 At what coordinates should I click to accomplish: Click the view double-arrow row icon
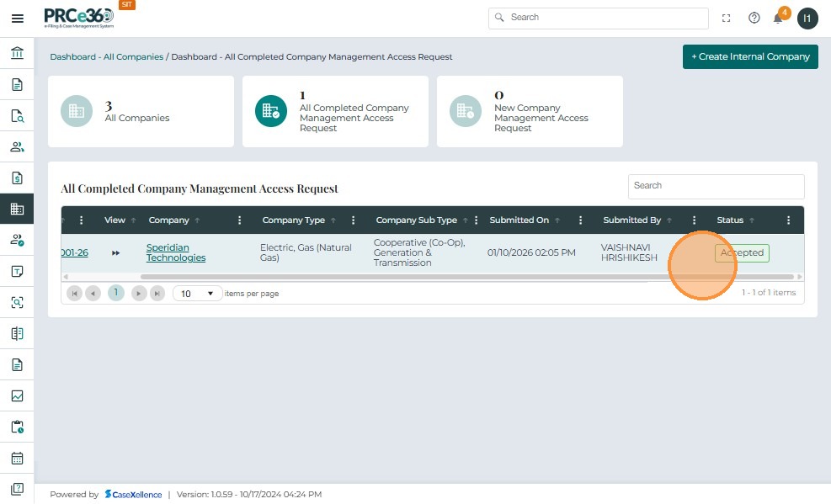coord(115,253)
